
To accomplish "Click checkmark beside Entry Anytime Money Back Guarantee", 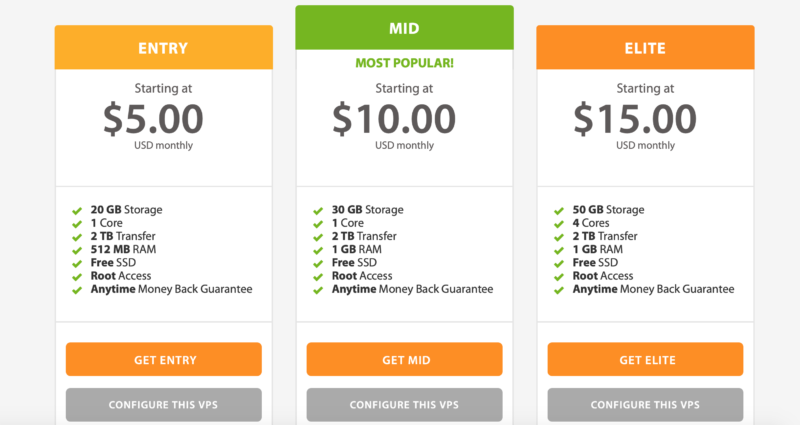I will coord(77,290).
